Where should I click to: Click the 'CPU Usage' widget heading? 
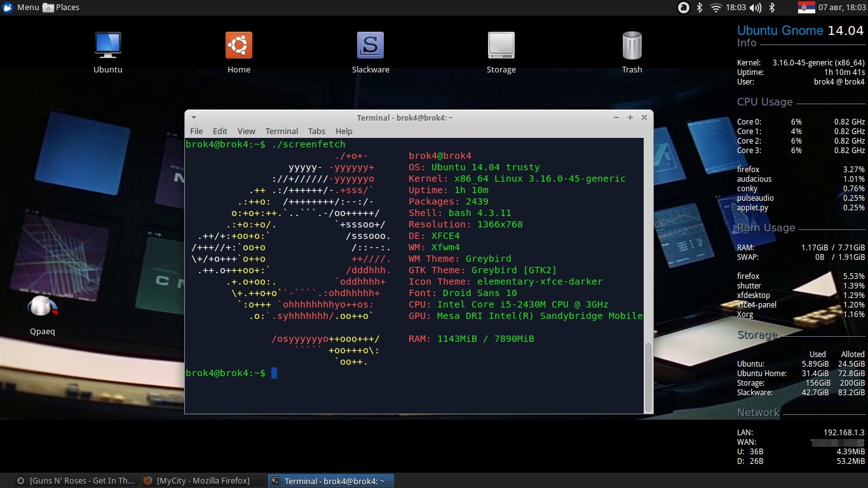pos(765,102)
